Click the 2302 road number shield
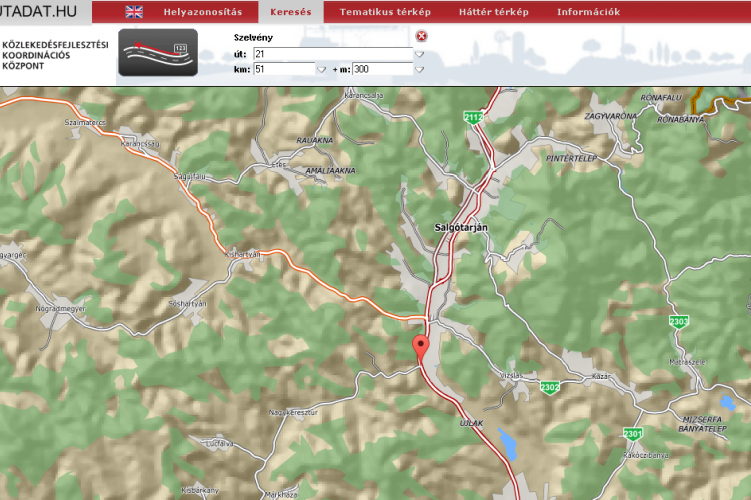Viewport: 751px width, 500px height. [x=549, y=387]
